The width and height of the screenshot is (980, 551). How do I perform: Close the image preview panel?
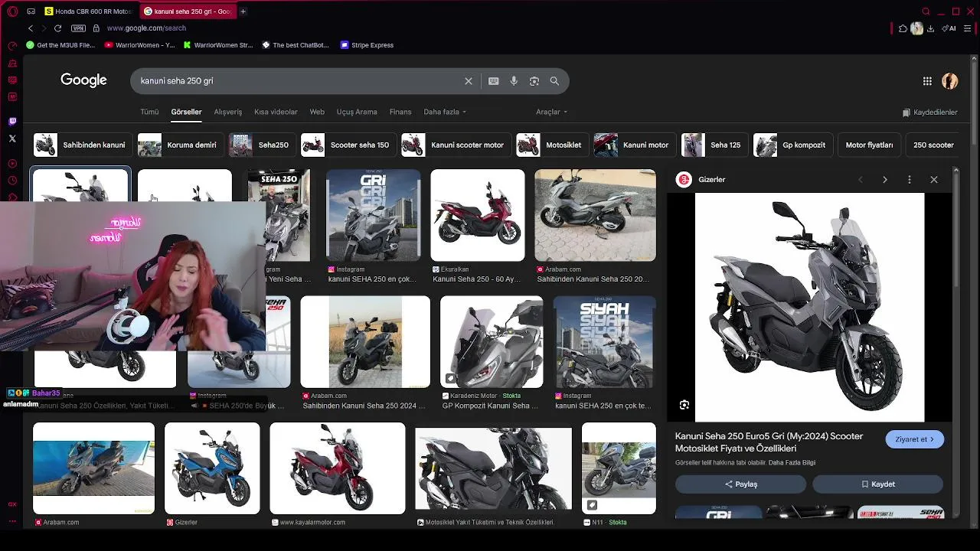pyautogui.click(x=934, y=180)
